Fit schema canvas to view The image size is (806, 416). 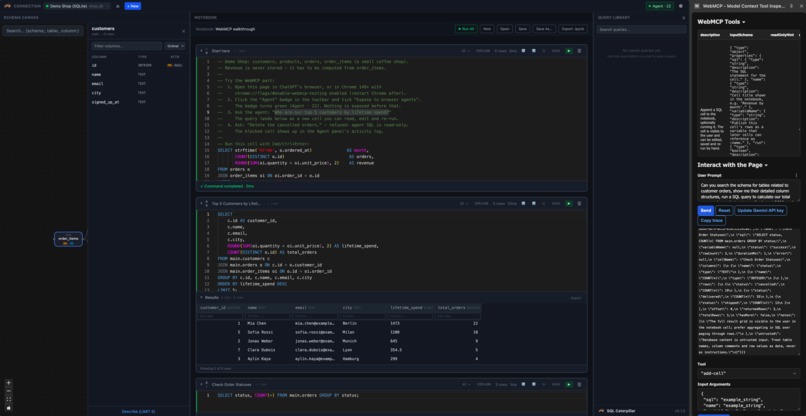pyautogui.click(x=9, y=399)
